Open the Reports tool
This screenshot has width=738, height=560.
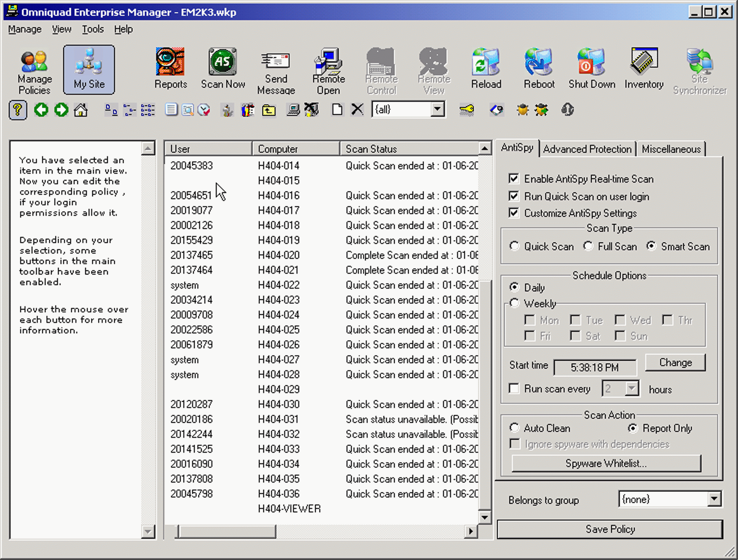(170, 69)
